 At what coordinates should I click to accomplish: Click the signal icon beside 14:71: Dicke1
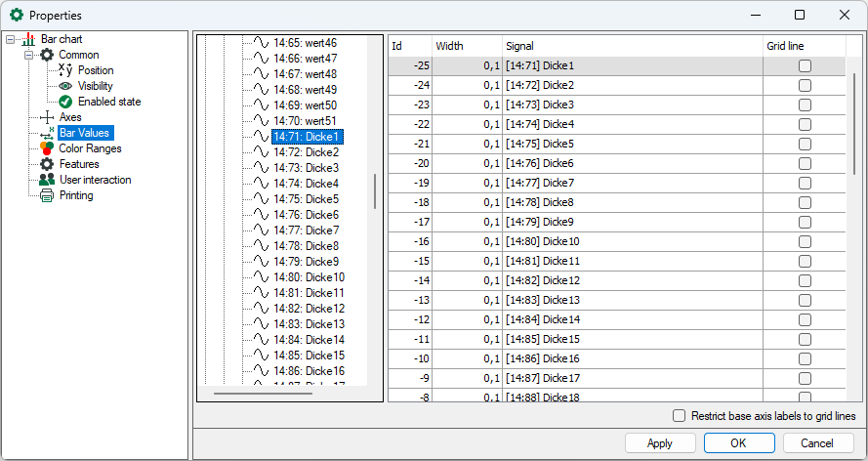(x=261, y=136)
